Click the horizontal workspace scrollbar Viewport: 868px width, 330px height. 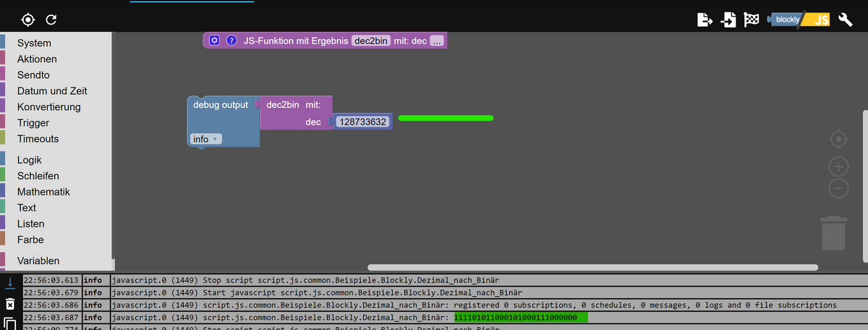tap(592, 268)
